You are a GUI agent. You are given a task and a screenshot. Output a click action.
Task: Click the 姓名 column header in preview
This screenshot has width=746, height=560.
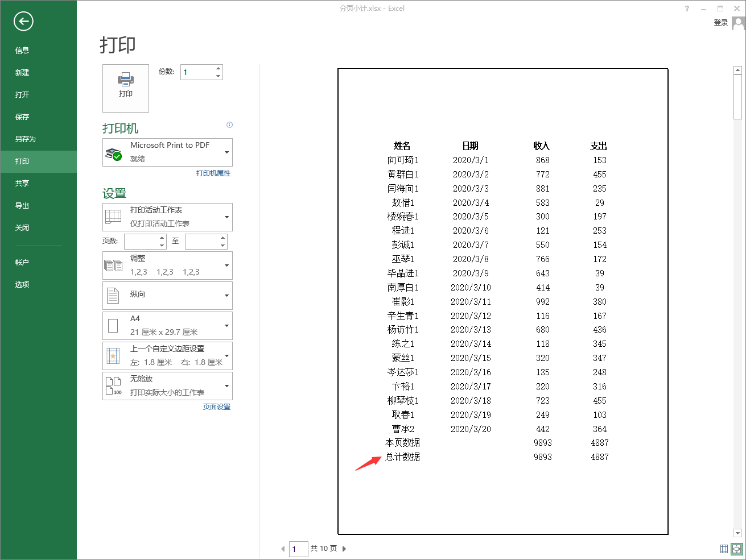coord(402,146)
